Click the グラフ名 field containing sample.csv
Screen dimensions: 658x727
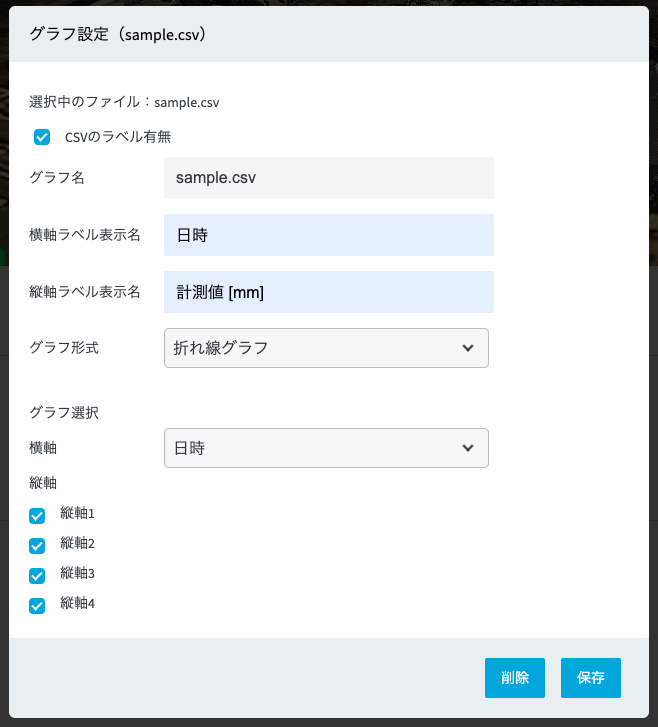[x=328, y=178]
